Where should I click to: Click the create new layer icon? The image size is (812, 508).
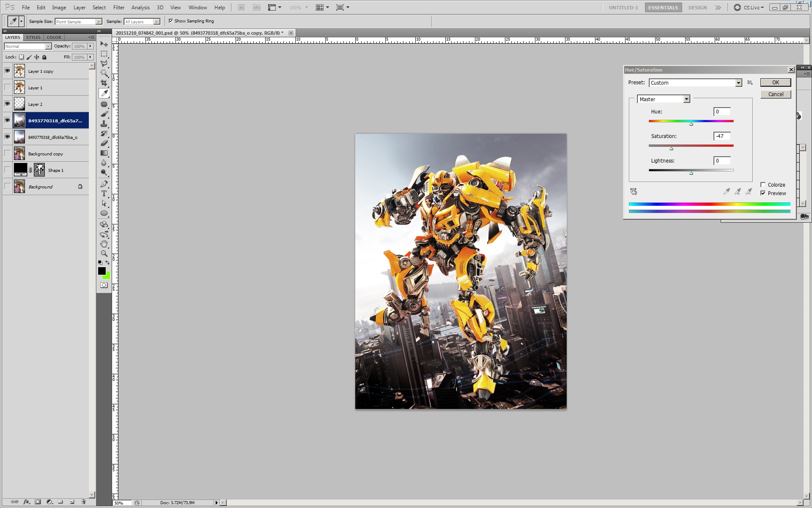tap(72, 502)
